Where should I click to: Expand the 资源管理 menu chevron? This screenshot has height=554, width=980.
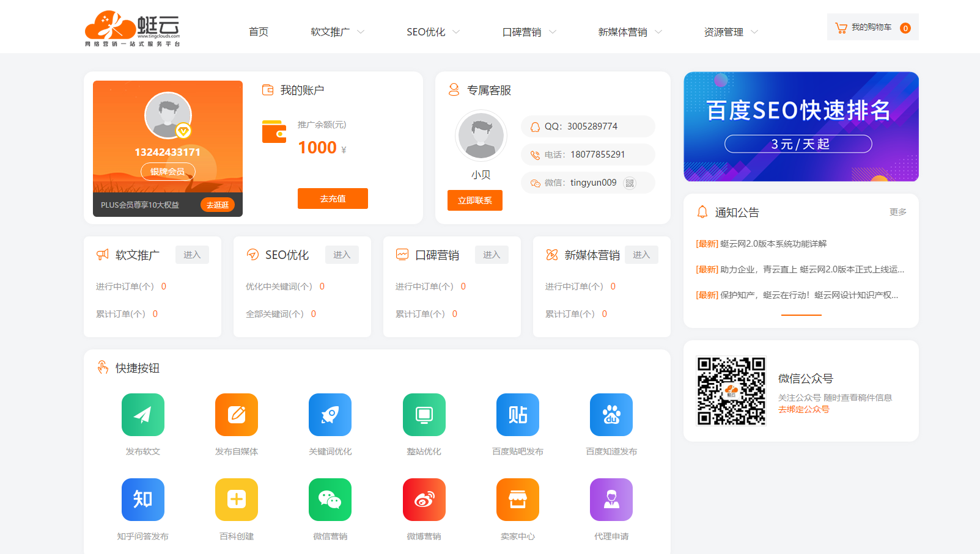coord(754,32)
